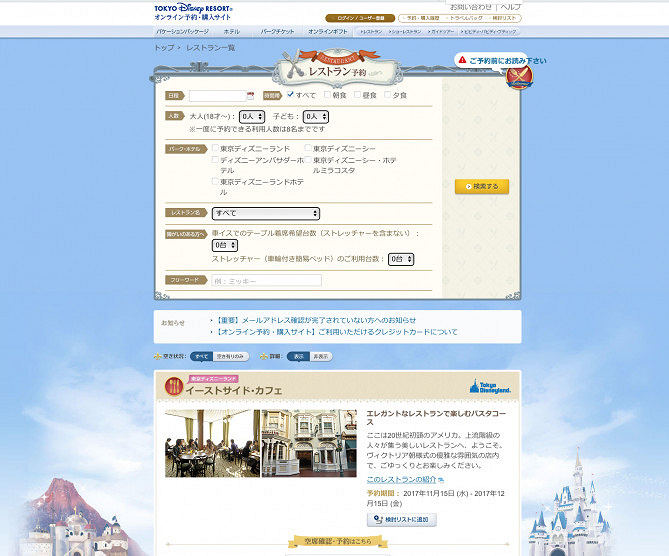Select 表示 detail toggle
669x556 pixels.
tap(298, 356)
